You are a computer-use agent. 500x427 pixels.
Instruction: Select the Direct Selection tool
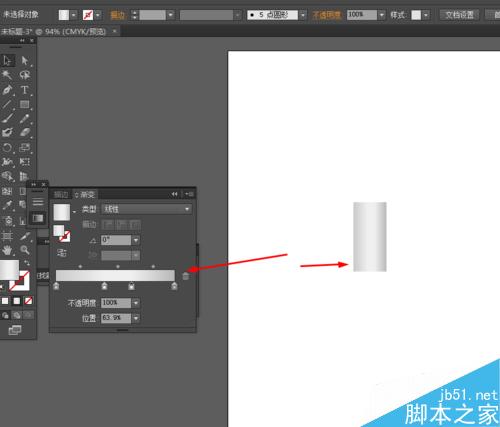pos(24,60)
